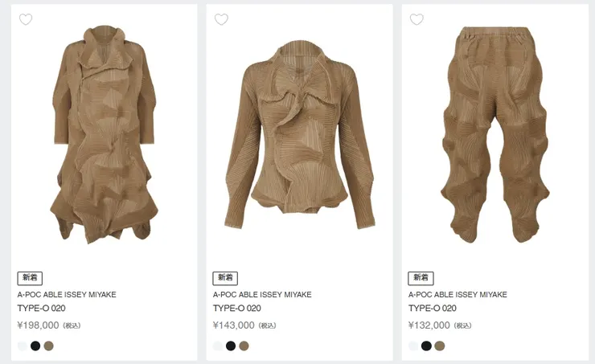Open TYPE-O 020 link priced ¥198,000
This screenshot has height=364, width=595.
point(42,309)
